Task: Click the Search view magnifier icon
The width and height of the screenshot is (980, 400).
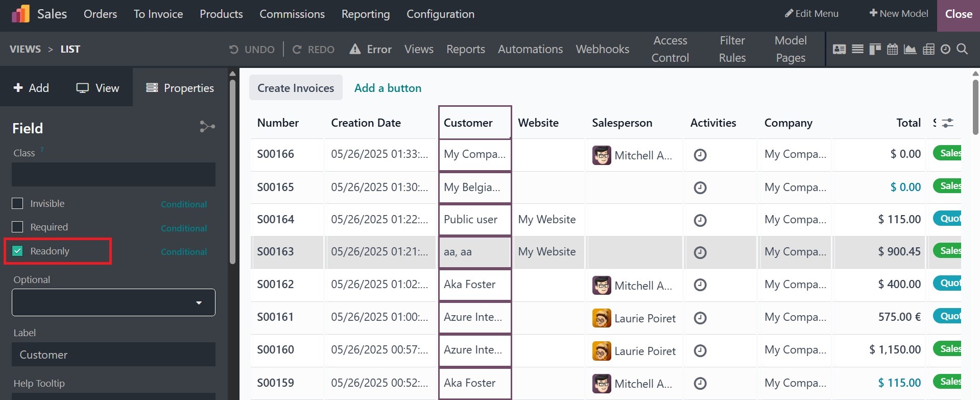Action: point(962,49)
